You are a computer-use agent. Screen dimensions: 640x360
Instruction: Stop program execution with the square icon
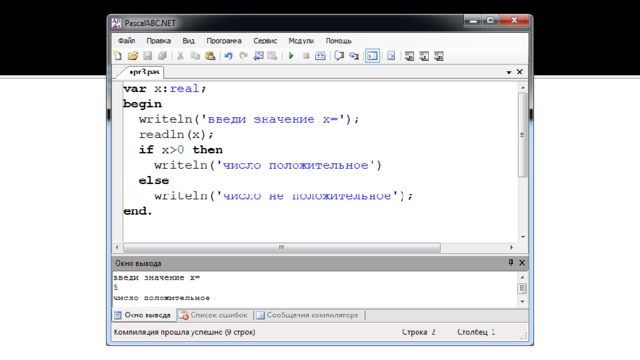(306, 56)
